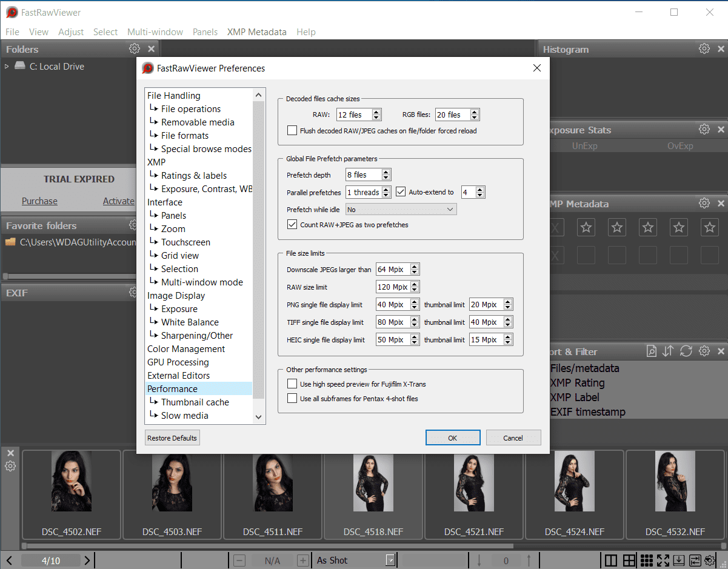Open XMP Metadata panel settings gear
The width and height of the screenshot is (728, 569).
point(704,204)
